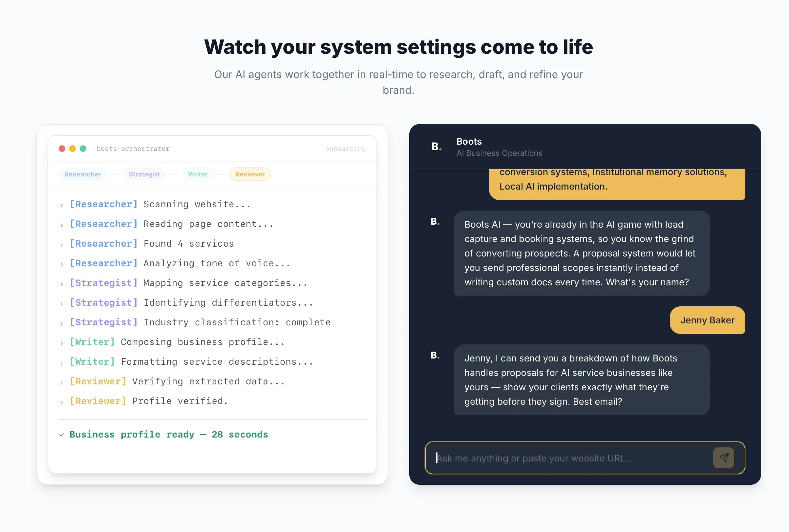Click the Best email question message bubble
Viewport: 789px width, 532px height.
coord(582,380)
